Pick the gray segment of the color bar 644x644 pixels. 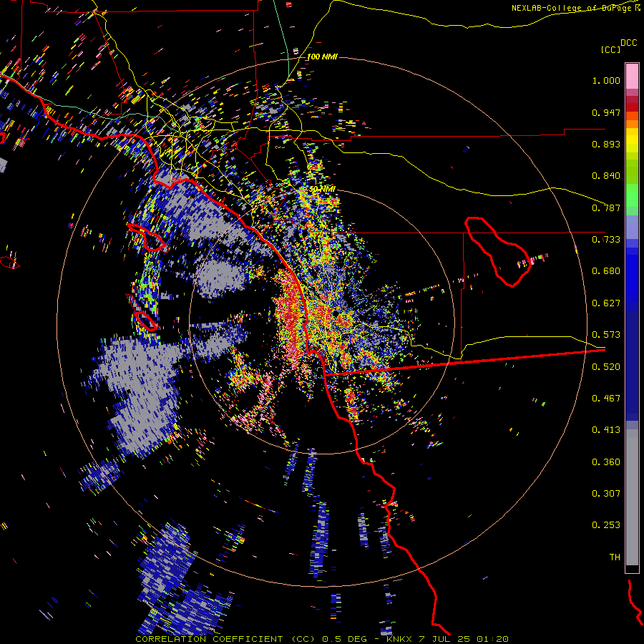point(632,497)
